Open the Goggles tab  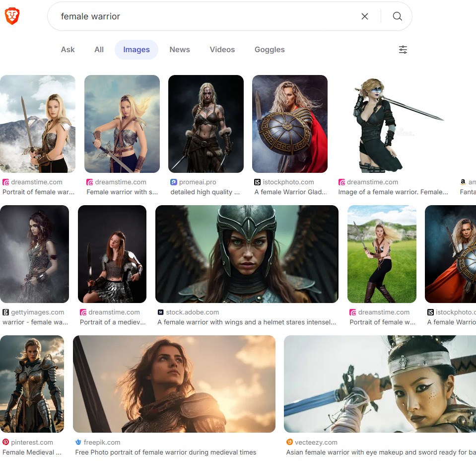tap(270, 49)
